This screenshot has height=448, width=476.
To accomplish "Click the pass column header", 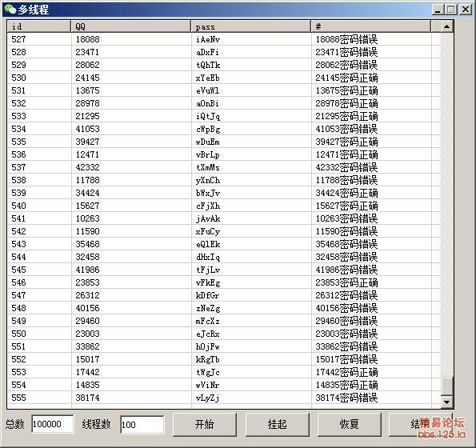I will [251, 26].
